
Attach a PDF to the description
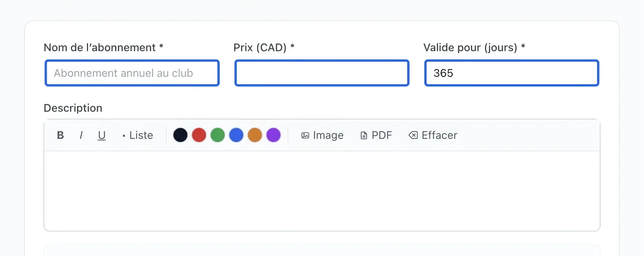click(x=376, y=135)
